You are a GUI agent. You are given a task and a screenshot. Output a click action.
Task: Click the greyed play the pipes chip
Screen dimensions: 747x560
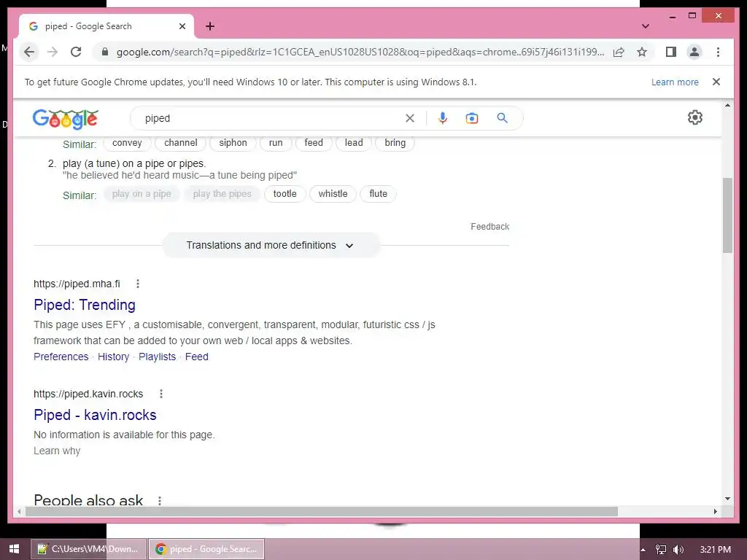pyautogui.click(x=222, y=194)
